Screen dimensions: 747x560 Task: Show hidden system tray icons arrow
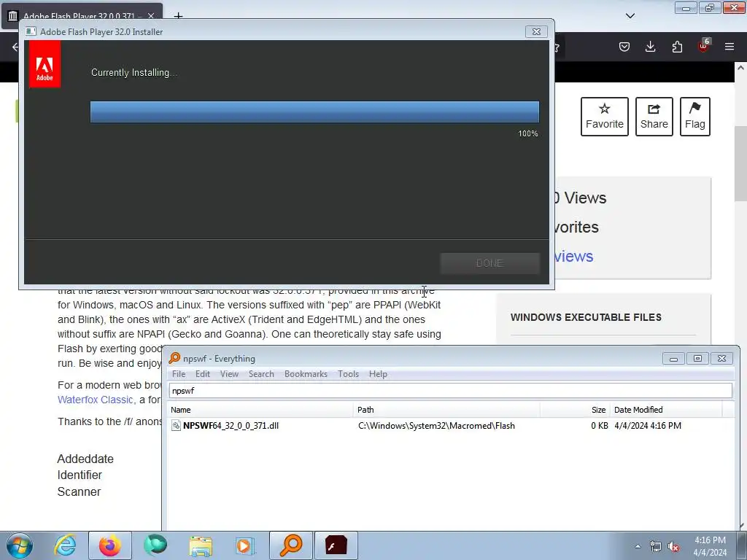tap(638, 546)
